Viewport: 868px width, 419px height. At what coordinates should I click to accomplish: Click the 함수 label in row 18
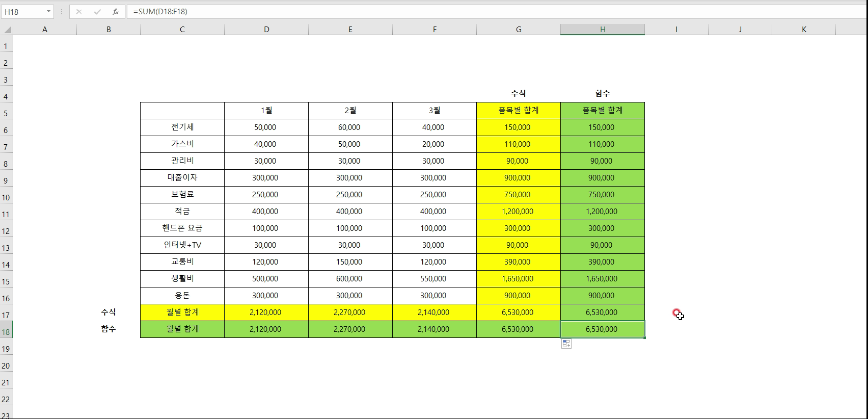point(108,329)
